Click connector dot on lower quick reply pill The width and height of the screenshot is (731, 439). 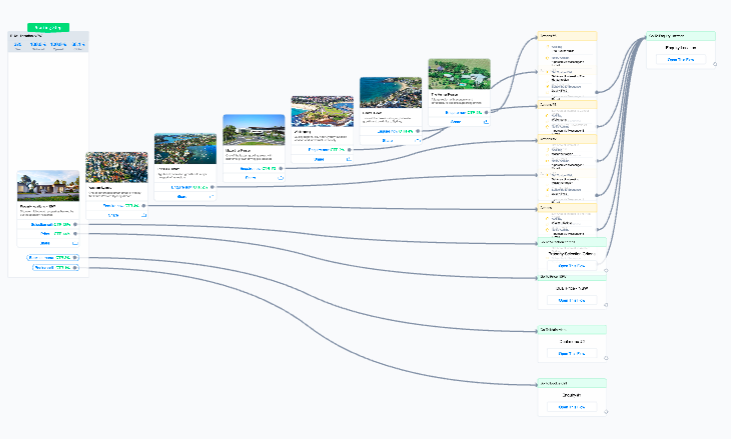pos(75,268)
